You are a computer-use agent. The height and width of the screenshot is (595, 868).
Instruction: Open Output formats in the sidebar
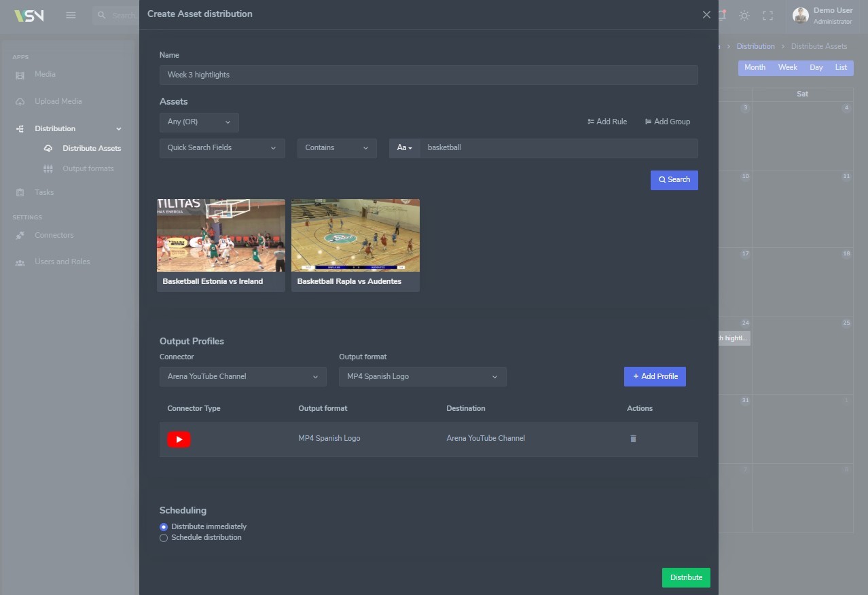point(88,168)
